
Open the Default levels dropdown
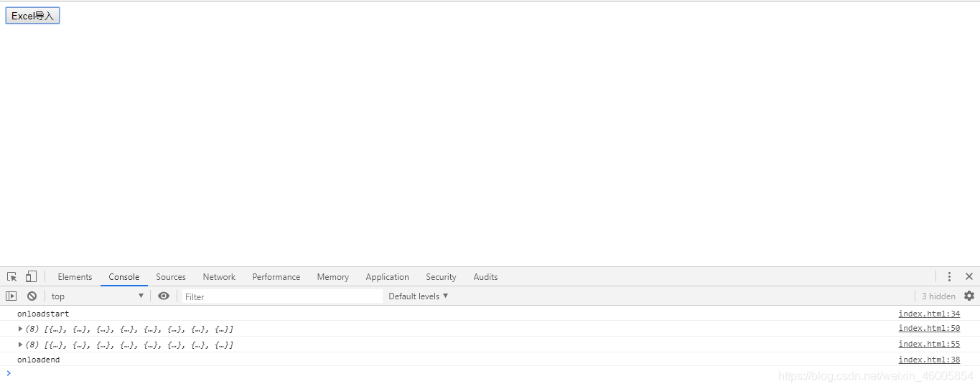click(419, 296)
